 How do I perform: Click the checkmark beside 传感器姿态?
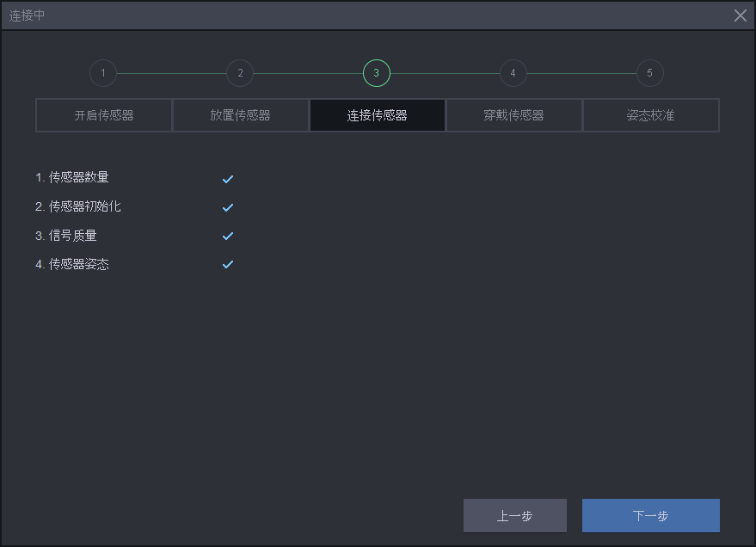coord(228,264)
